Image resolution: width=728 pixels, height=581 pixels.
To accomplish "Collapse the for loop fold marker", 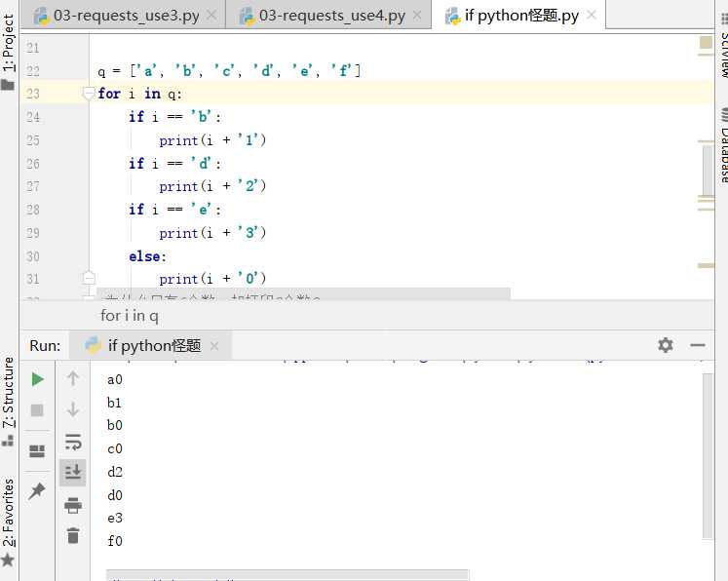I will pyautogui.click(x=89, y=94).
